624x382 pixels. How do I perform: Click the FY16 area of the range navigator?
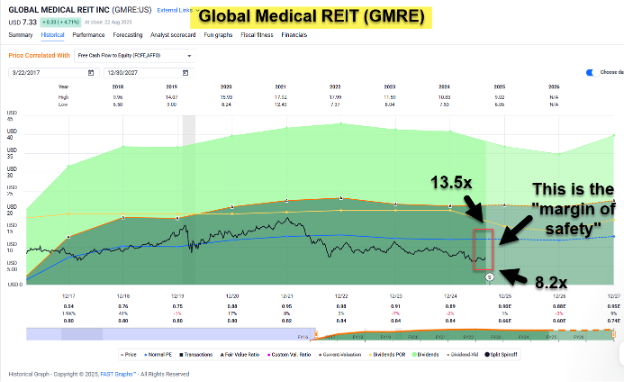click(x=303, y=337)
